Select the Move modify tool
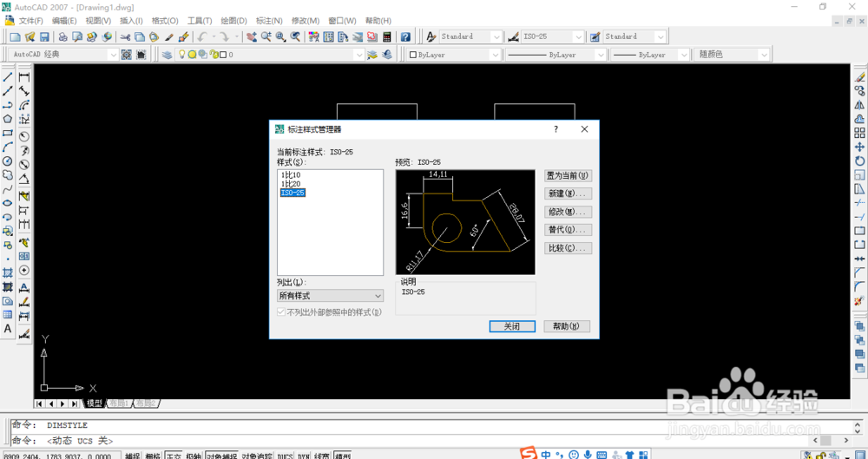868x459 pixels. click(859, 147)
